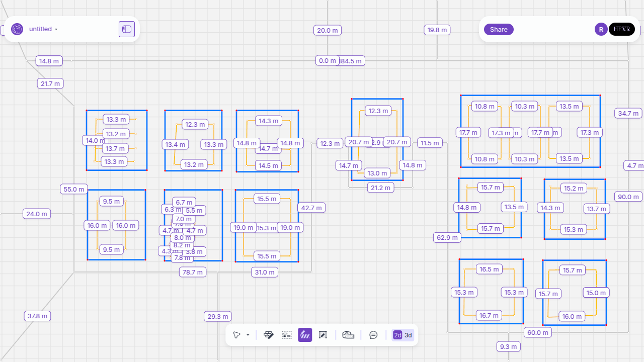Select the 84.5 m dimension label
Viewport: 644px width, 362px height.
coord(352,61)
